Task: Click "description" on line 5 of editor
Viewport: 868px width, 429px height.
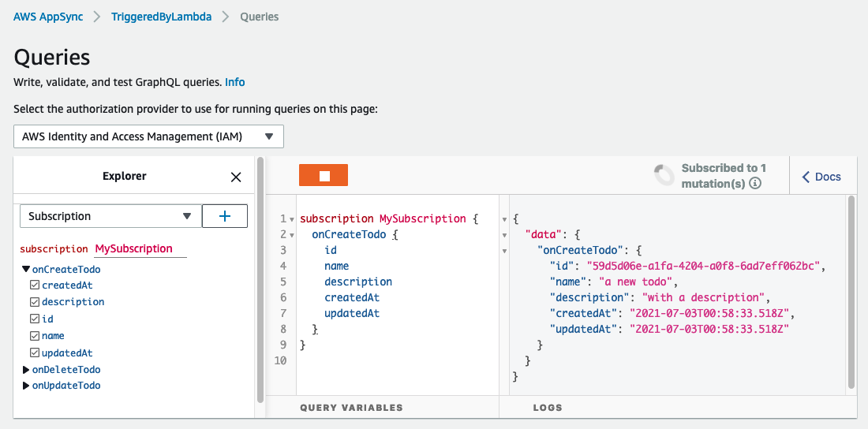Action: point(358,282)
